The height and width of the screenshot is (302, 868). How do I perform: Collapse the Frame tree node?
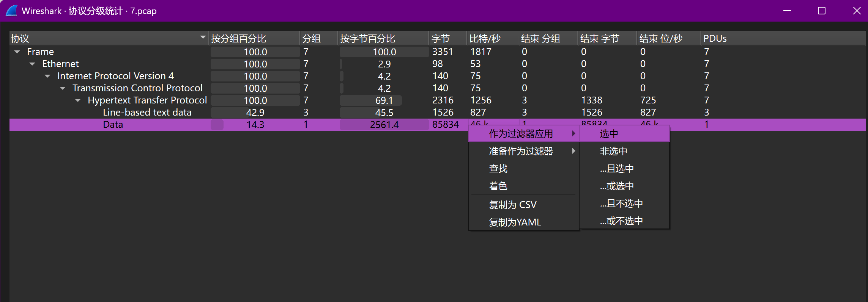[x=17, y=52]
